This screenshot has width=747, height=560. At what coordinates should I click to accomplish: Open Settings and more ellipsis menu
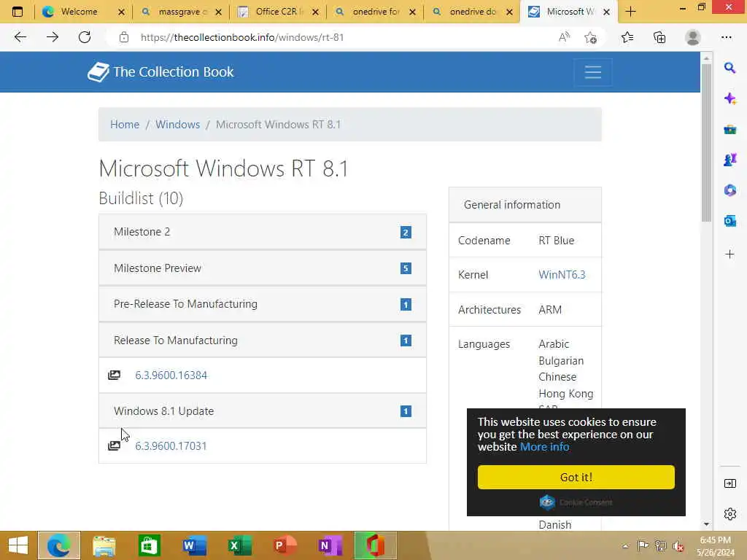click(x=726, y=37)
